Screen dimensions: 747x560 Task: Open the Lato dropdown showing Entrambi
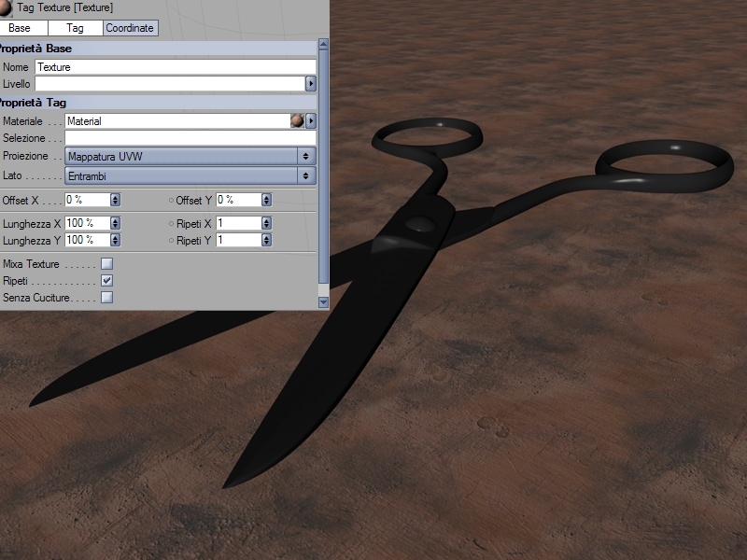(190, 175)
